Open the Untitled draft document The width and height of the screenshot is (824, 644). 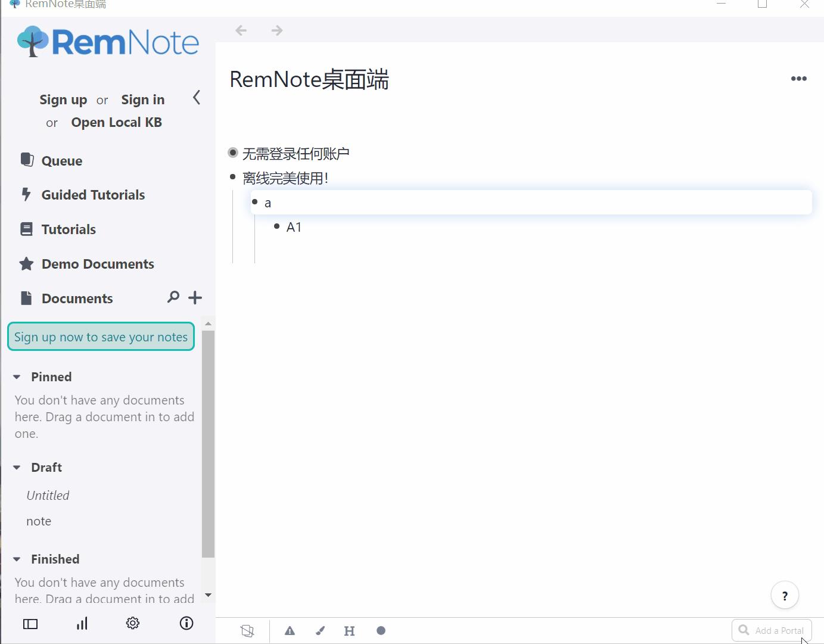(48, 496)
